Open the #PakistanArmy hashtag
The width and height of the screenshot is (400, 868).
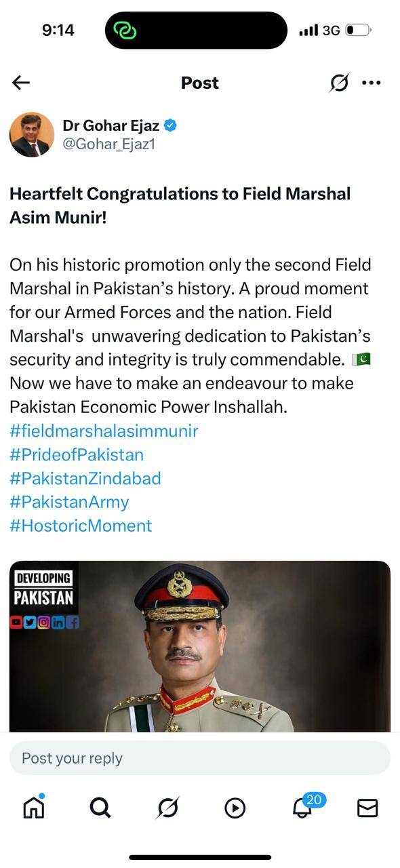pos(69,502)
